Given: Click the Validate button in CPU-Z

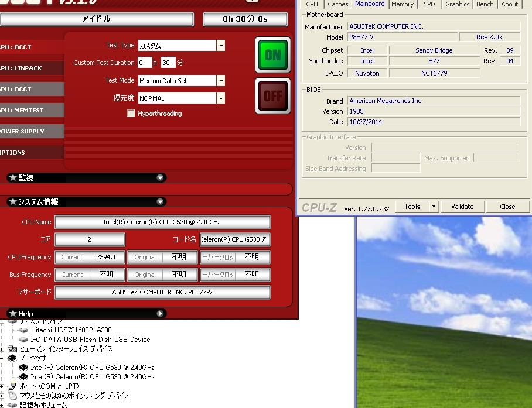Looking at the screenshot, I should pos(462,207).
